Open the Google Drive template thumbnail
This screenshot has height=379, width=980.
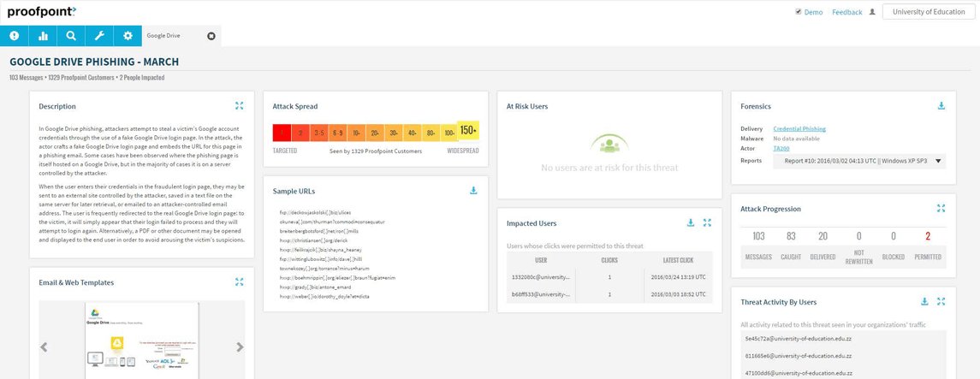pyautogui.click(x=142, y=341)
